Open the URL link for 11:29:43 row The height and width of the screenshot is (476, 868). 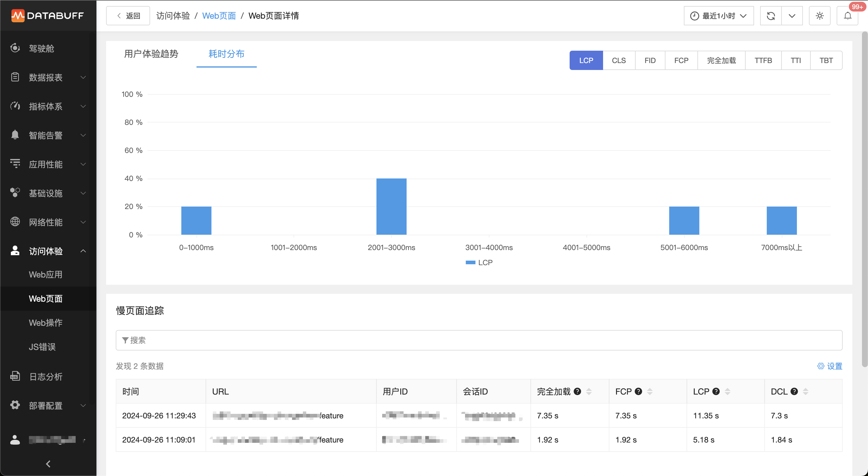[x=278, y=416]
